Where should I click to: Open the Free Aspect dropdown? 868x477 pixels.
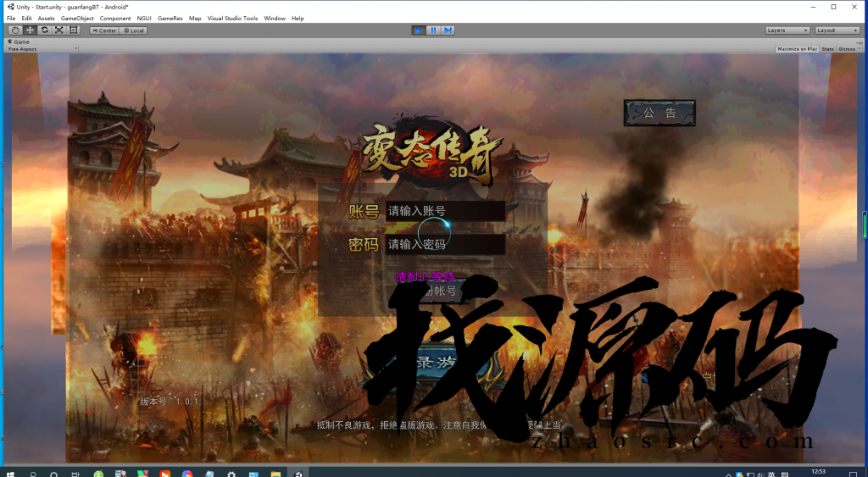click(x=42, y=49)
